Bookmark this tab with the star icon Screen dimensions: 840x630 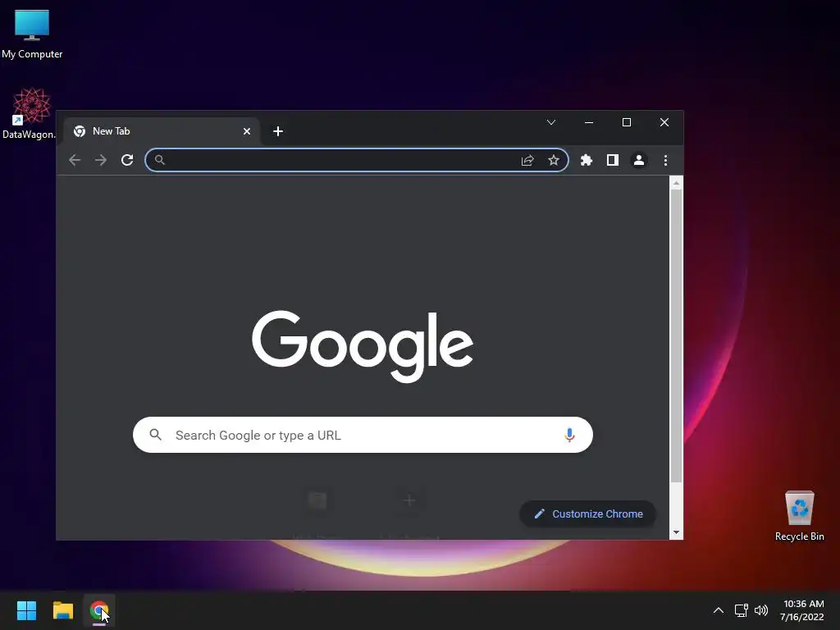tap(554, 160)
